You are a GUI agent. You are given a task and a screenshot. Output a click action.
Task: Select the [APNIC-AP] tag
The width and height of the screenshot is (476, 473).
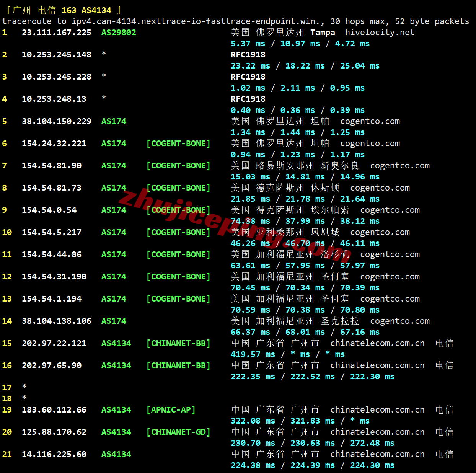(171, 410)
